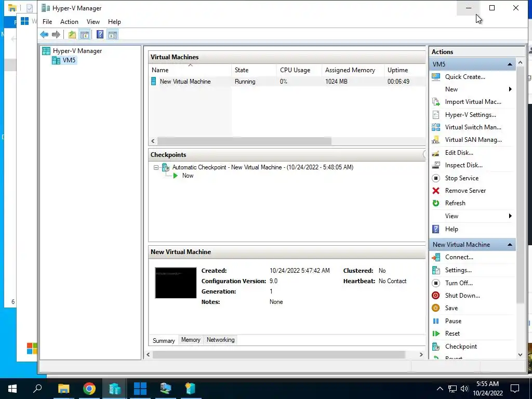
Task: Select the Now checkpoint node
Action: [x=188, y=176]
